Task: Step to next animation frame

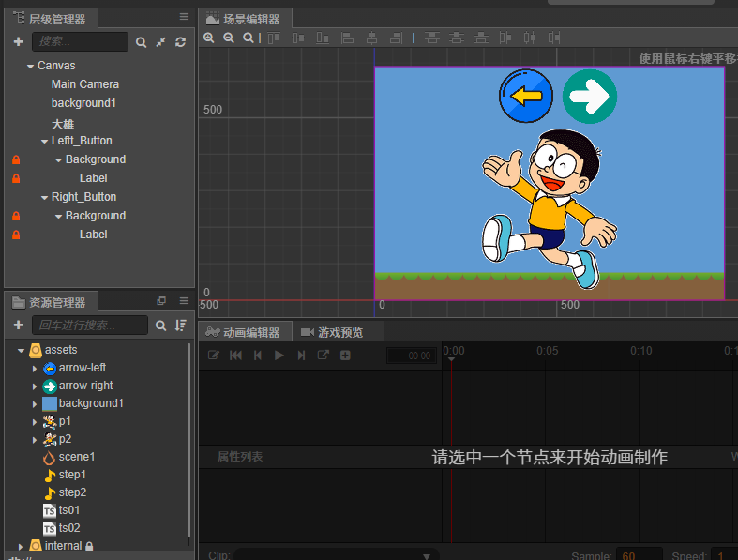Action: (301, 356)
